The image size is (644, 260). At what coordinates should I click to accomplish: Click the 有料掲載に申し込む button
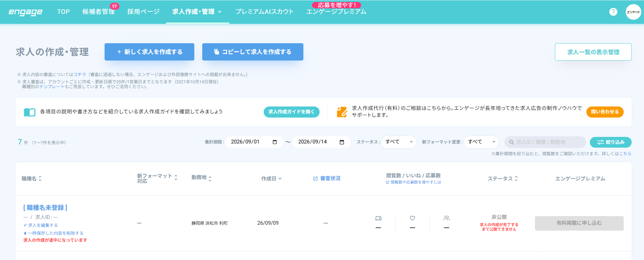[579, 223]
